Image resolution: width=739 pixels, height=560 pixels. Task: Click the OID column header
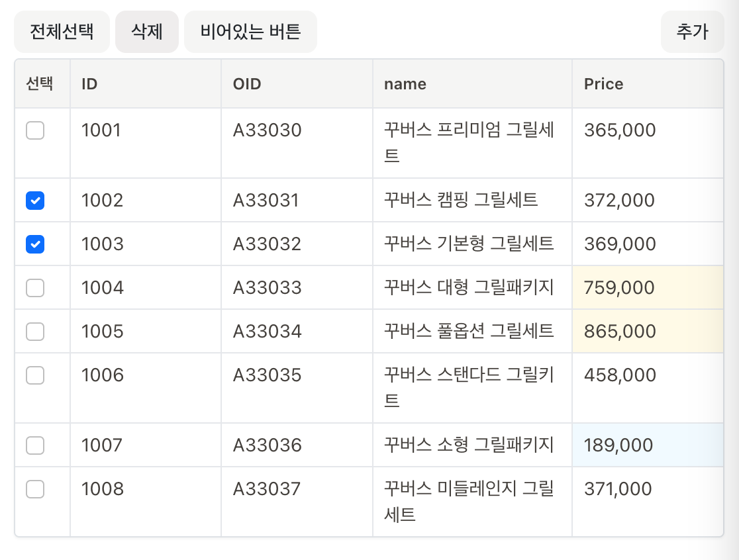pos(247,84)
